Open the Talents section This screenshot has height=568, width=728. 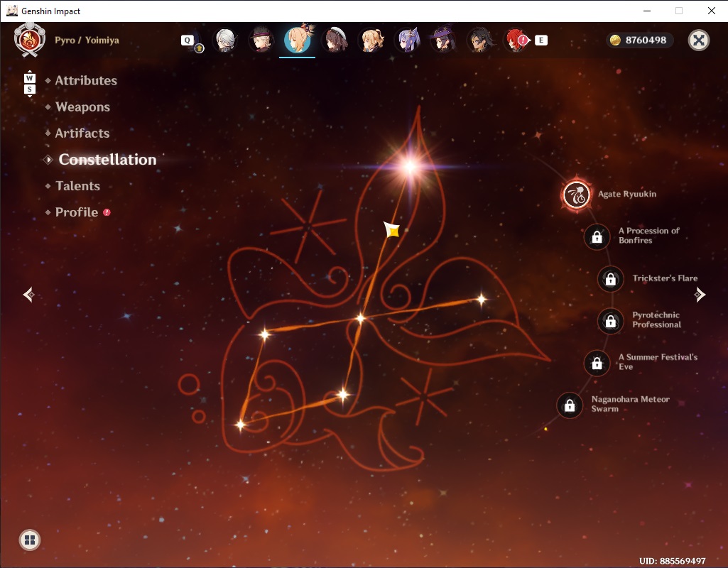[77, 185]
